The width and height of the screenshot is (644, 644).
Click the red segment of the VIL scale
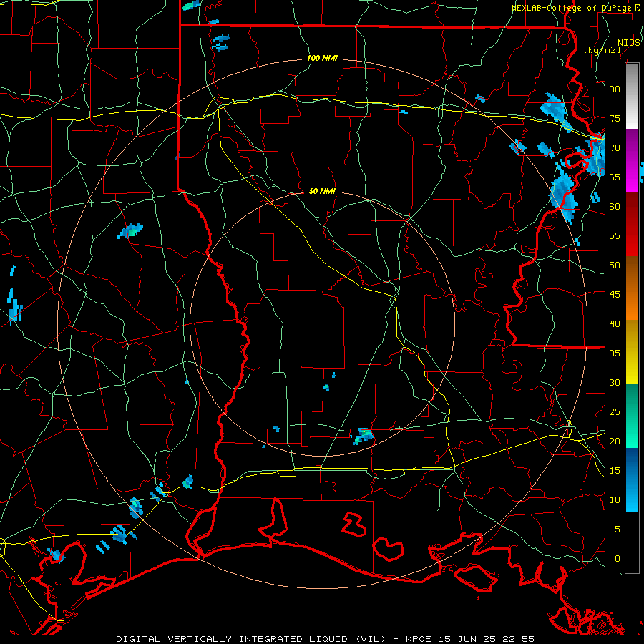(632, 225)
